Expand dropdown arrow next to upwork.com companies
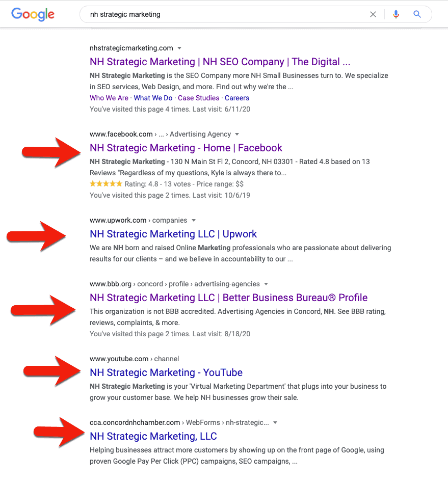The image size is (448, 483). (x=194, y=221)
